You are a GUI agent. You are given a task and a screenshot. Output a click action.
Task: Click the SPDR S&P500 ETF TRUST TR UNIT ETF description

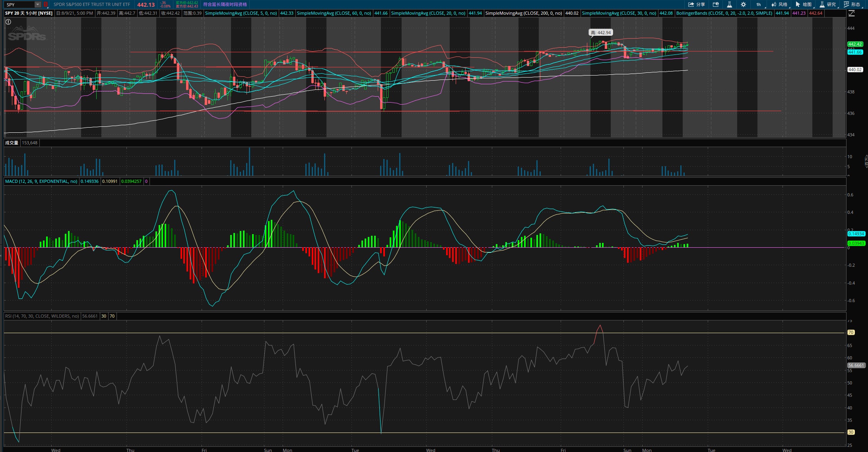92,5
